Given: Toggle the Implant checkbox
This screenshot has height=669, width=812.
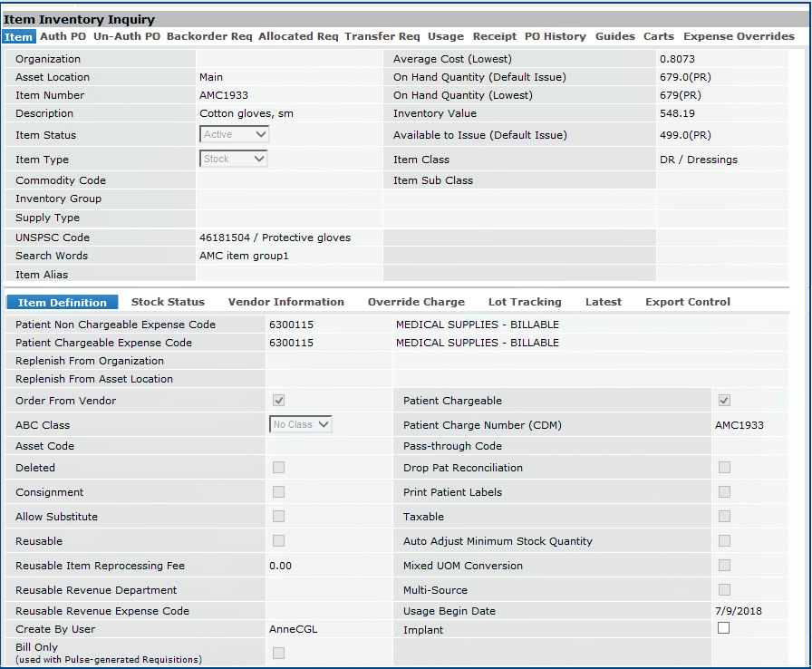Looking at the screenshot, I should tap(724, 628).
